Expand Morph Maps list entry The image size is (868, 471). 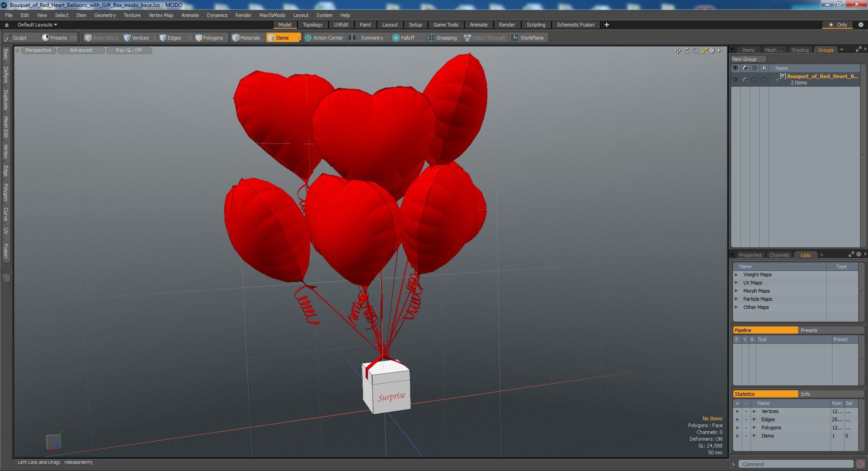point(736,291)
